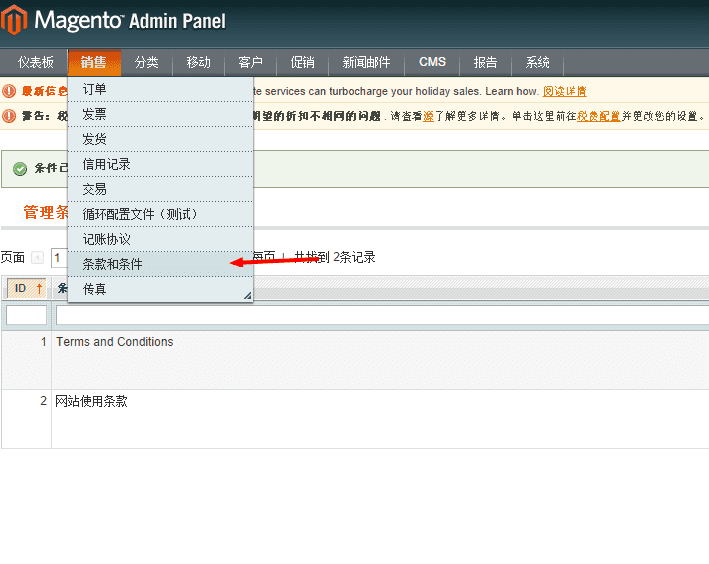The image size is (709, 564).
Task: Select 发货 shipments menu entry
Action: pos(161,139)
